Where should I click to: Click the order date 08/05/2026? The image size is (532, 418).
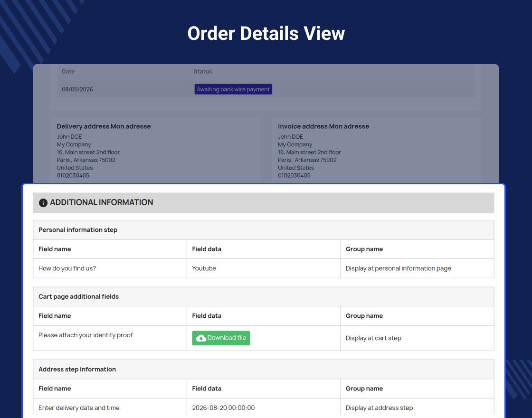click(77, 89)
